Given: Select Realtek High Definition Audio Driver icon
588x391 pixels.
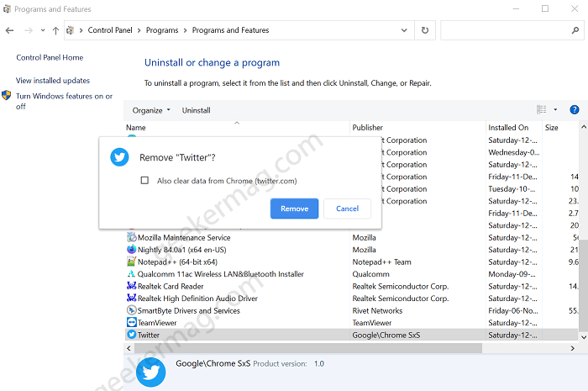Looking at the screenshot, I should [132, 298].
